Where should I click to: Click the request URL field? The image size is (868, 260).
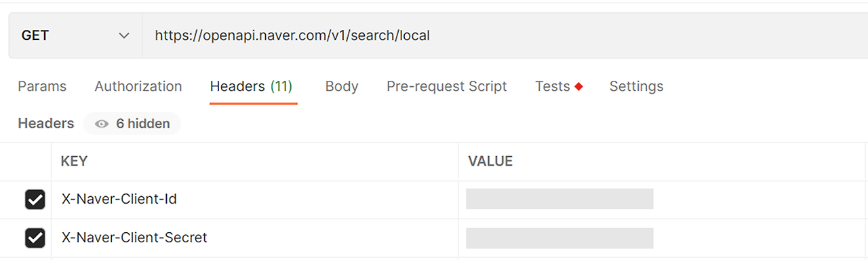(505, 35)
